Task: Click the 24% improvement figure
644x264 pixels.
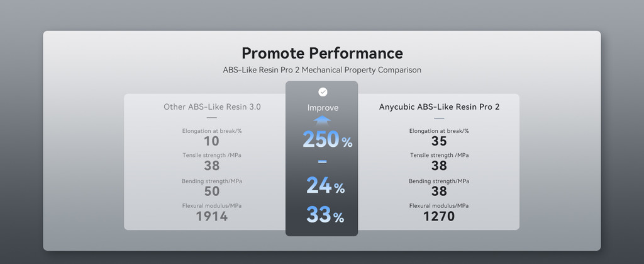Action: (x=325, y=185)
